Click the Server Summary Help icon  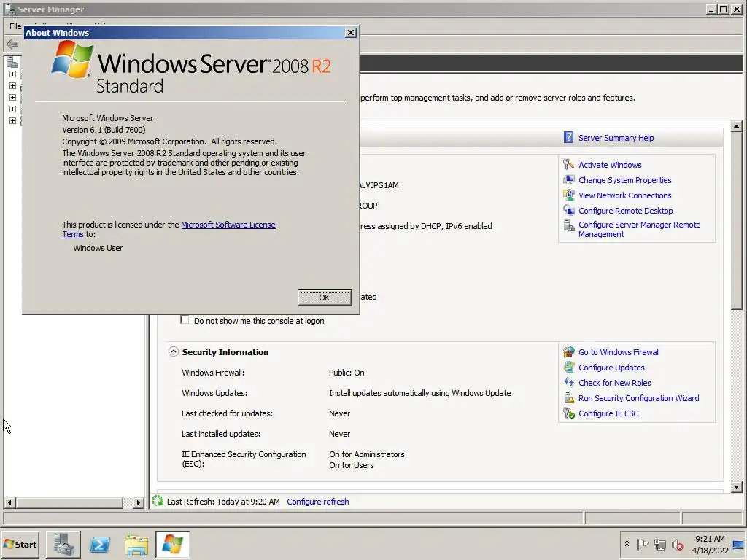pyautogui.click(x=568, y=137)
